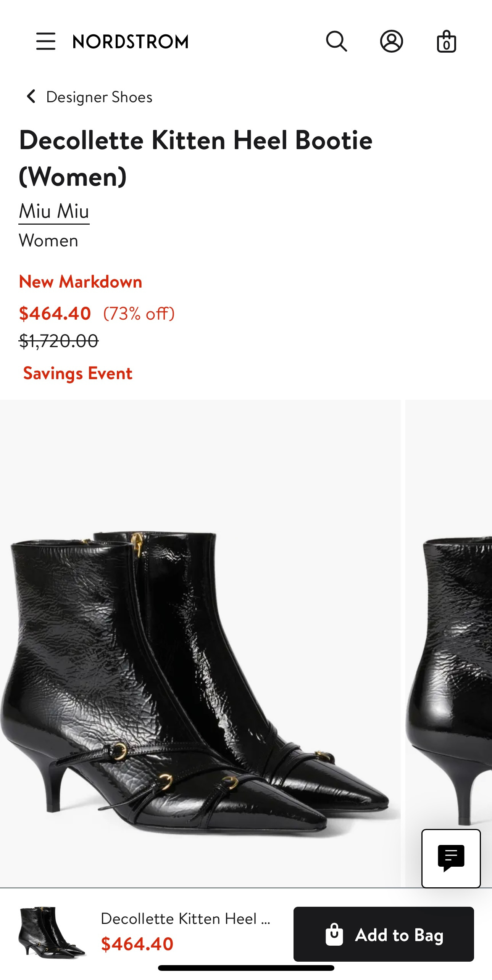Tap the red $464.40 price in bottom bar
Viewport: 492px width, 980px height.
pos(137,944)
